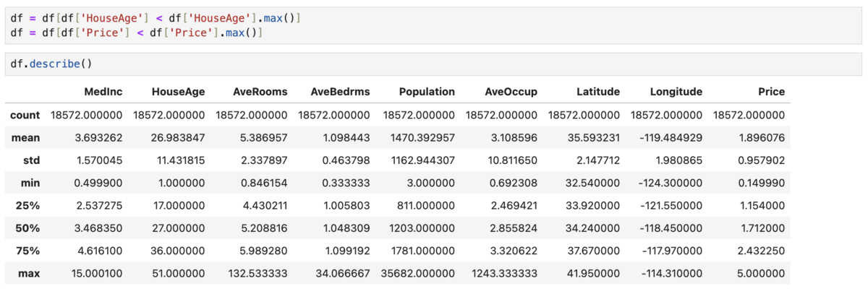This screenshot has height=294, width=868.
Task: Click the AveBedrms column header
Action: (340, 92)
